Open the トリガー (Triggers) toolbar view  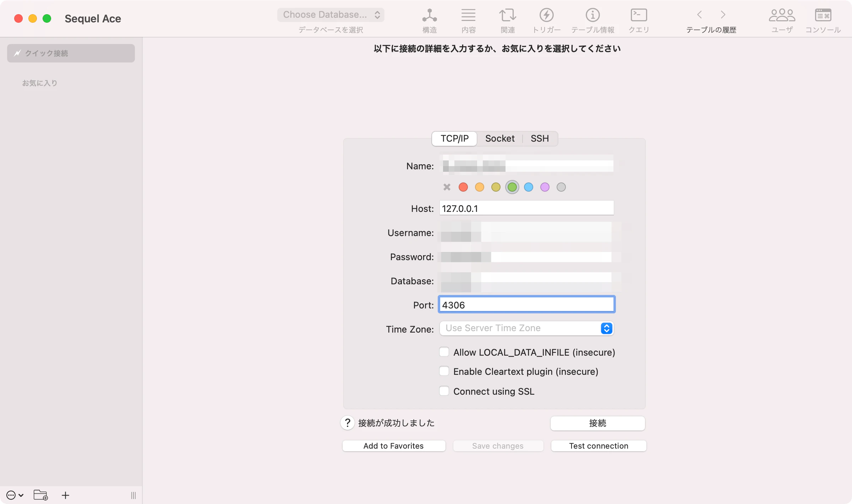click(547, 21)
